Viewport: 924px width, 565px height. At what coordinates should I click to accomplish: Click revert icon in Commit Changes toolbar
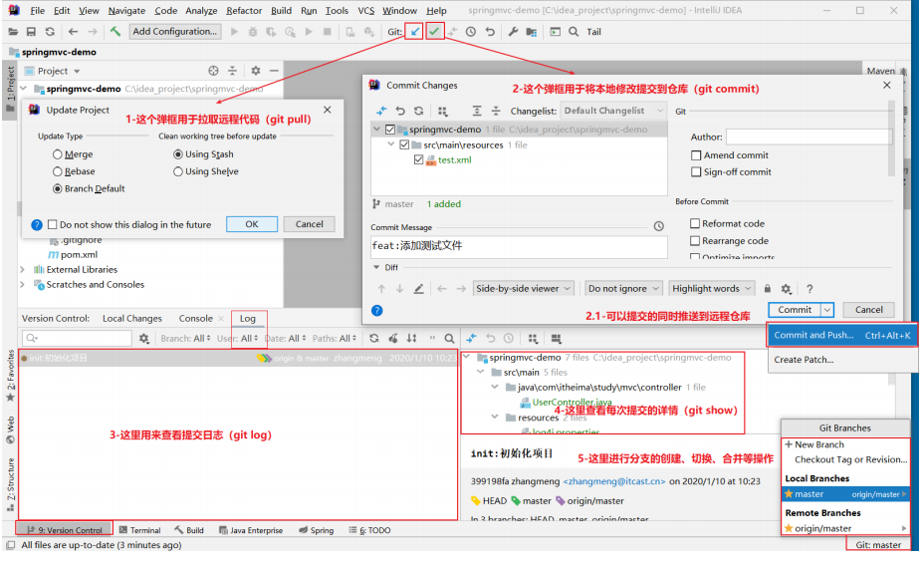coord(400,111)
